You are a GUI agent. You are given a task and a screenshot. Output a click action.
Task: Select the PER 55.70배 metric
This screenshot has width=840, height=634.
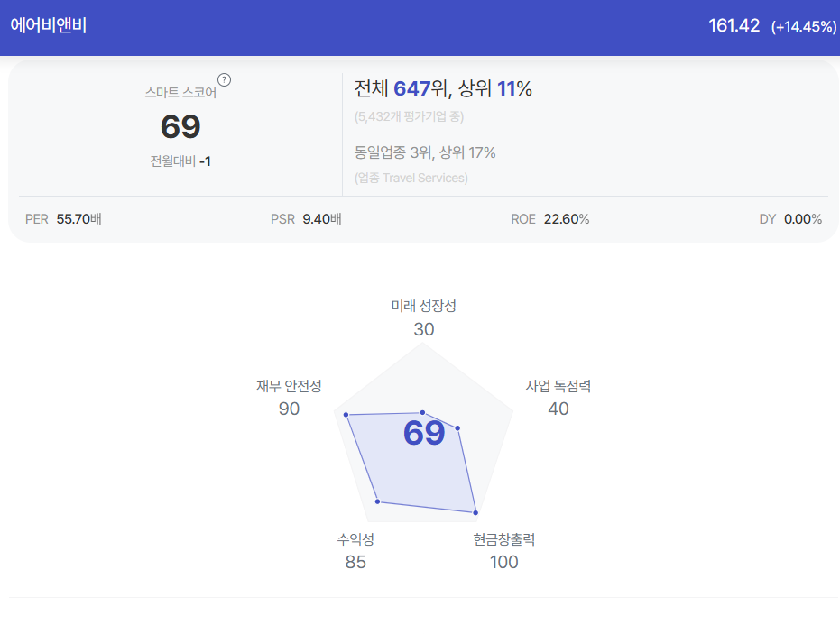[63, 219]
